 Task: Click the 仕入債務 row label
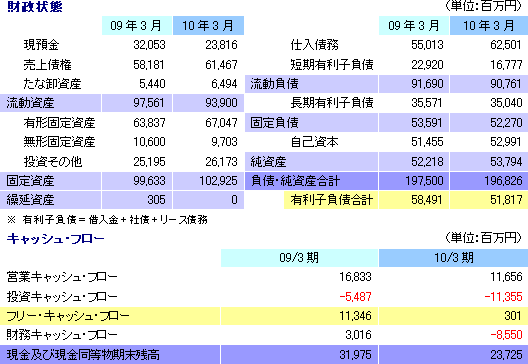(315, 45)
